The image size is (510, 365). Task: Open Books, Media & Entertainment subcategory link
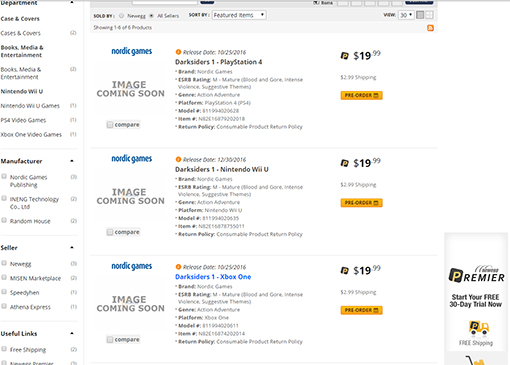click(x=21, y=73)
